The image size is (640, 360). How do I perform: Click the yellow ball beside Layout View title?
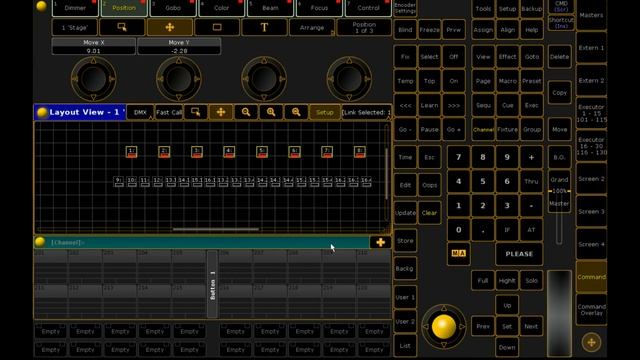click(x=42, y=112)
